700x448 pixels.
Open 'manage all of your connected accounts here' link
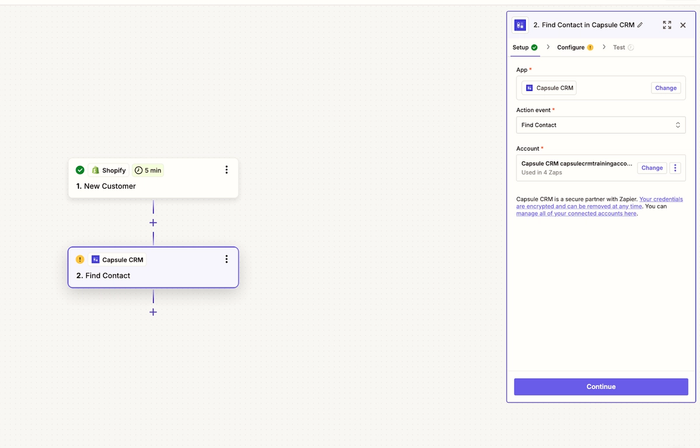click(576, 213)
